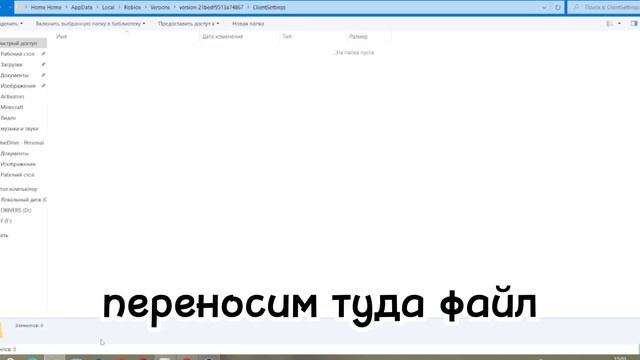Screen dimensions: 640x360
Task: Select the version-21bedf9513a74867 breadcrumb
Action: (211, 7)
